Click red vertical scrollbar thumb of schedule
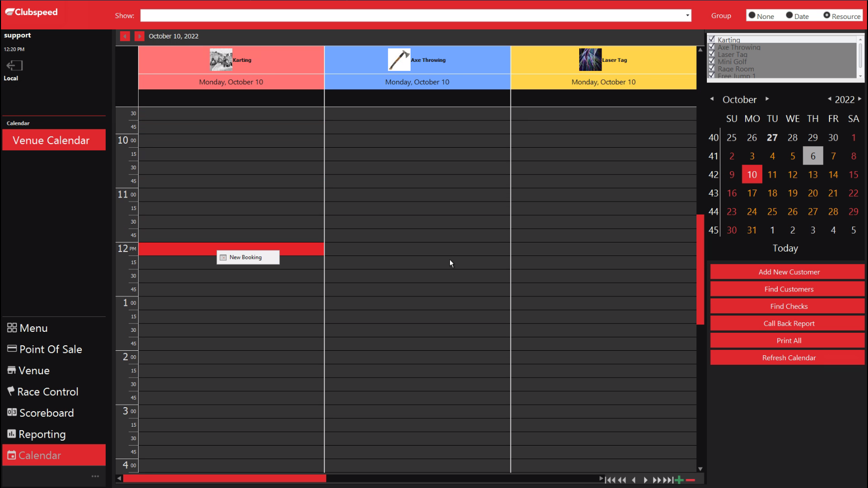This screenshot has width=868, height=488. tap(700, 269)
